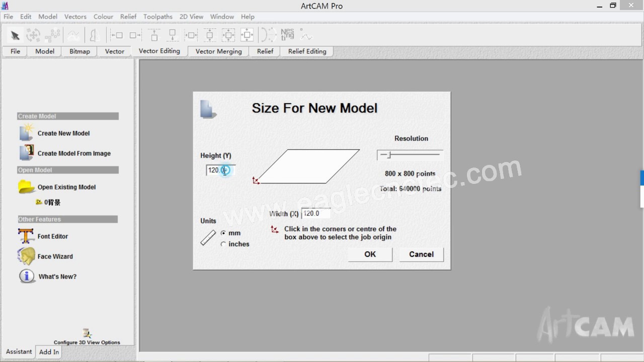Viewport: 644px width, 362px height.
Task: Click the Wrap Vectors Around Curve icon
Action: point(269,35)
